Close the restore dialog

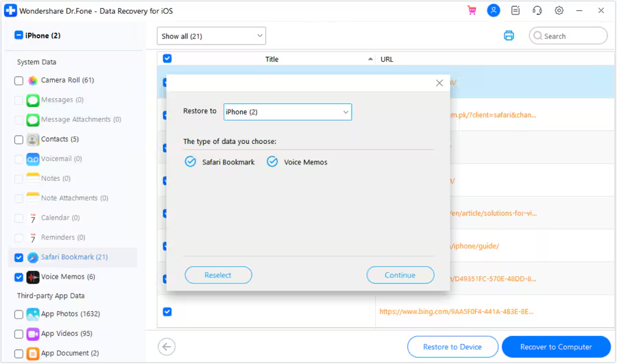click(x=439, y=83)
